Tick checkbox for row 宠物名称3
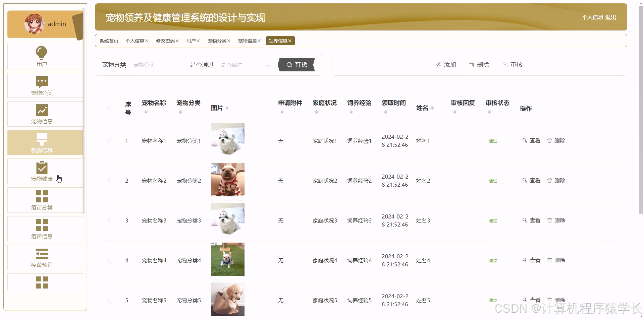The width and height of the screenshot is (644, 319). coord(111,220)
